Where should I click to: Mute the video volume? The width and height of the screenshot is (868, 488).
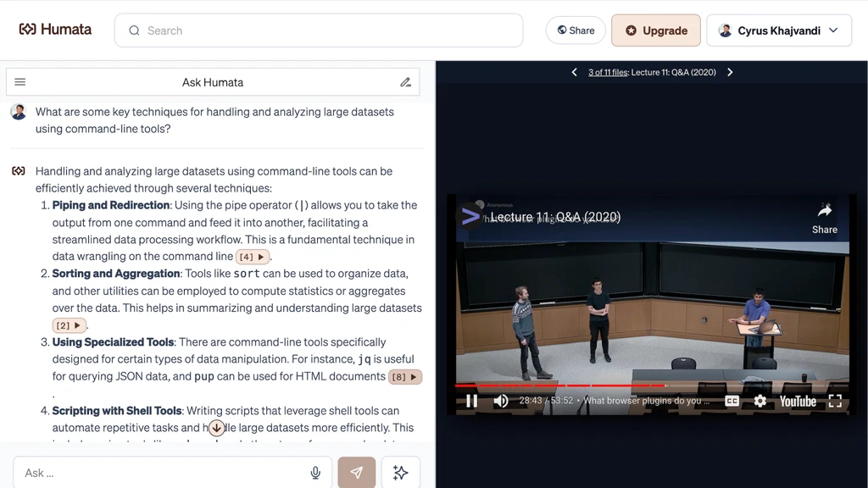(501, 401)
